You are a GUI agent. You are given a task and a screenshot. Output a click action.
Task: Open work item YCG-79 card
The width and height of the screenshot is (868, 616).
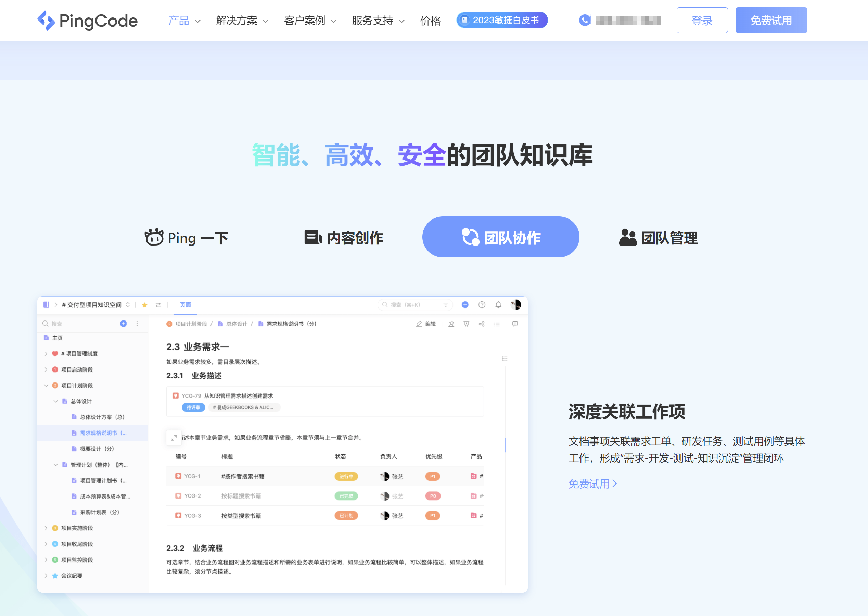[x=325, y=401]
